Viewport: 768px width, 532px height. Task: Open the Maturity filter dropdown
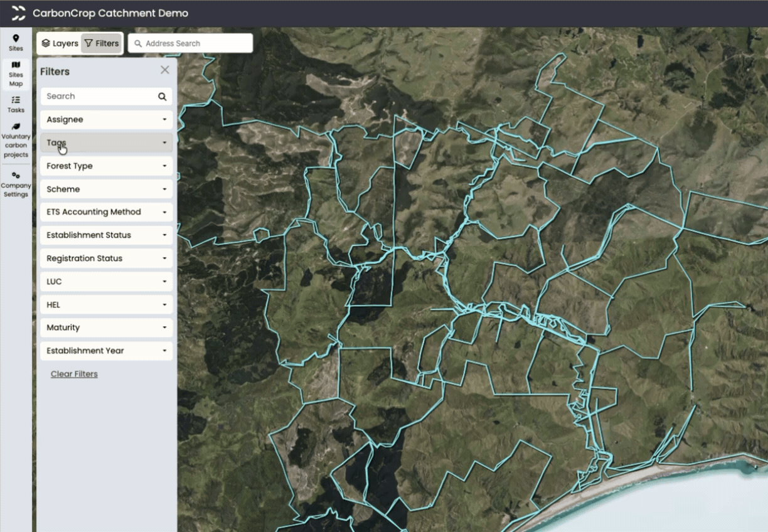107,327
